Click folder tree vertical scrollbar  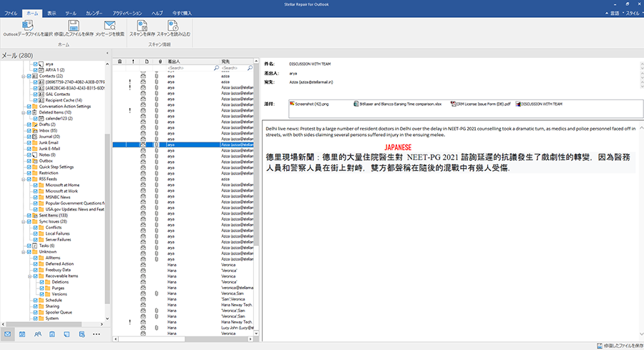pyautogui.click(x=107, y=218)
